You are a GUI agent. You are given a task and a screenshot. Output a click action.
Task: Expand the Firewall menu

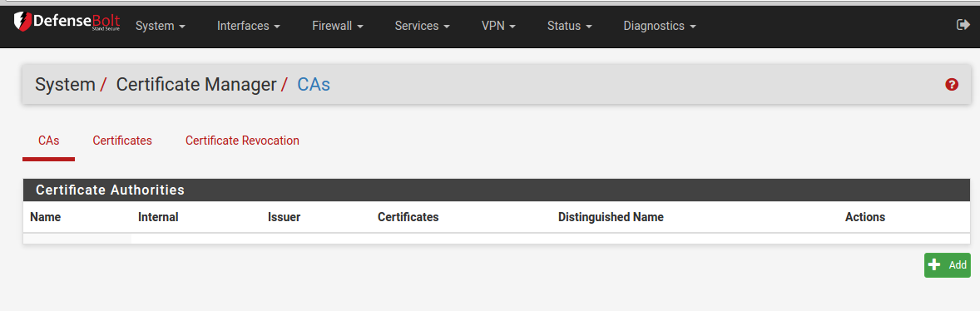coord(338,27)
